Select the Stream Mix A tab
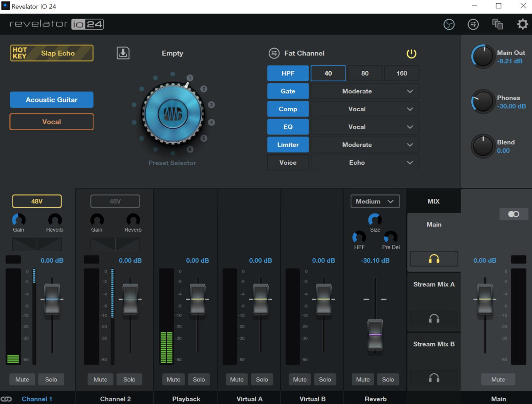The width and height of the screenshot is (532, 404). [x=434, y=284]
